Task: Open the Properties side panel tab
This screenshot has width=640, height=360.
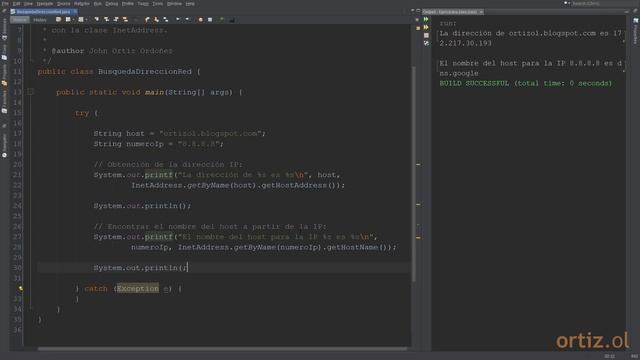Action: 636,31
